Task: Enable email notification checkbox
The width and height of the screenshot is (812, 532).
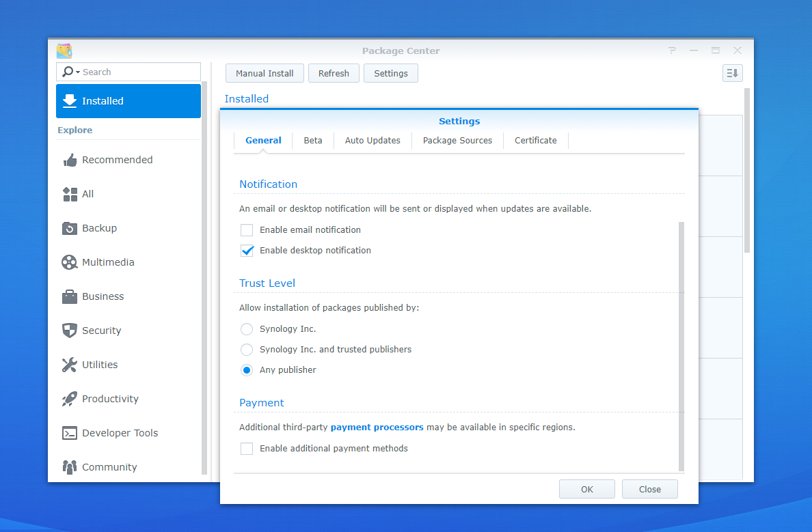Action: 247,230
